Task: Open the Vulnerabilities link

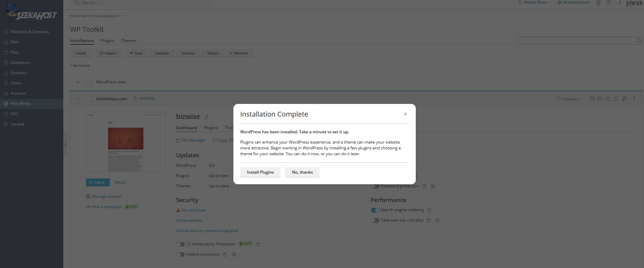Action: (x=189, y=220)
